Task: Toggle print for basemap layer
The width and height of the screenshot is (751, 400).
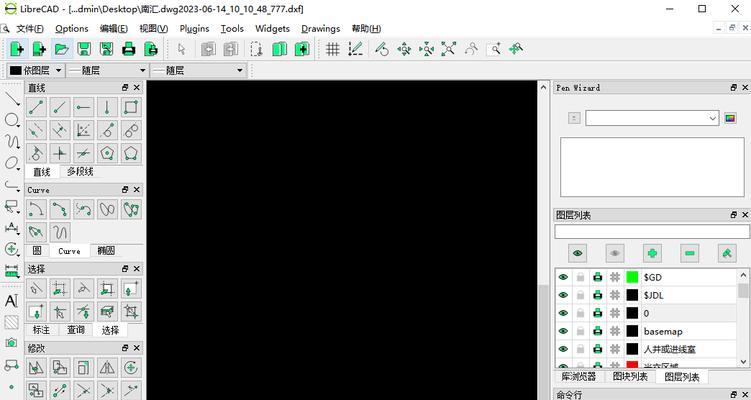Action: point(598,331)
